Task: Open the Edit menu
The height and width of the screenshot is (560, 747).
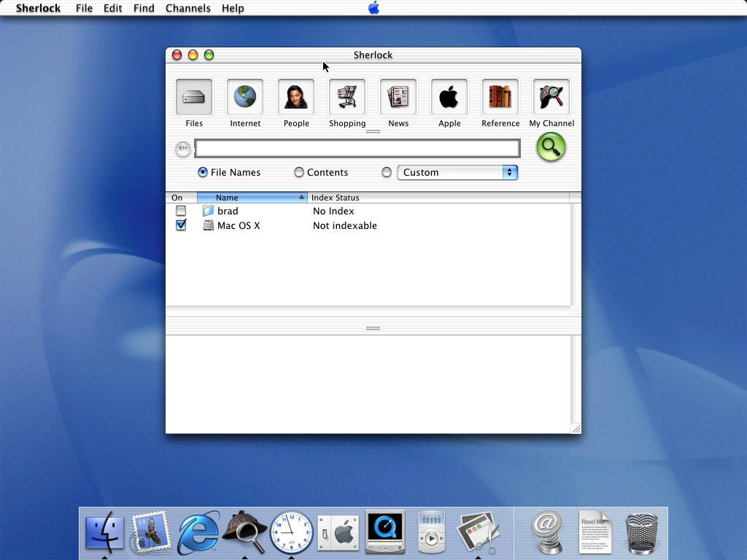Action: pos(113,8)
